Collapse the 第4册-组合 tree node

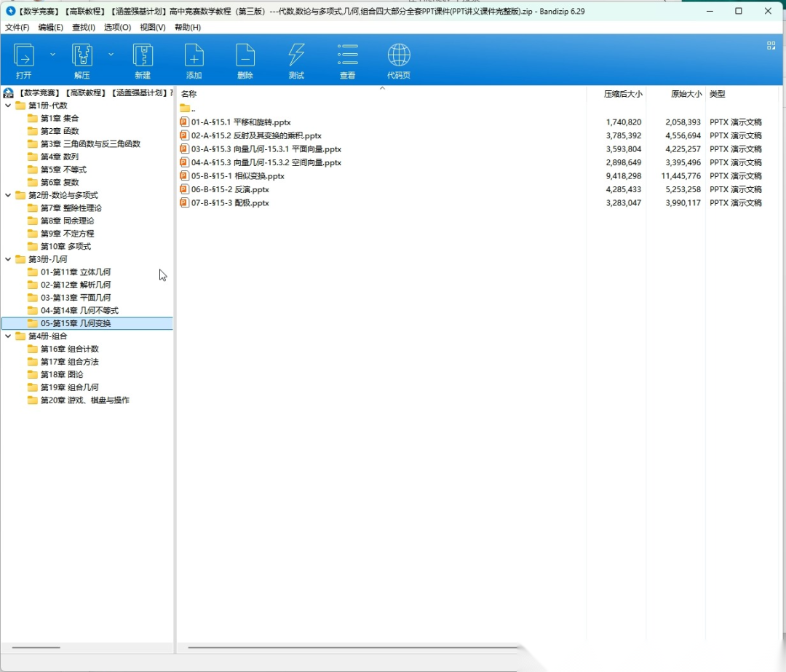click(x=8, y=336)
